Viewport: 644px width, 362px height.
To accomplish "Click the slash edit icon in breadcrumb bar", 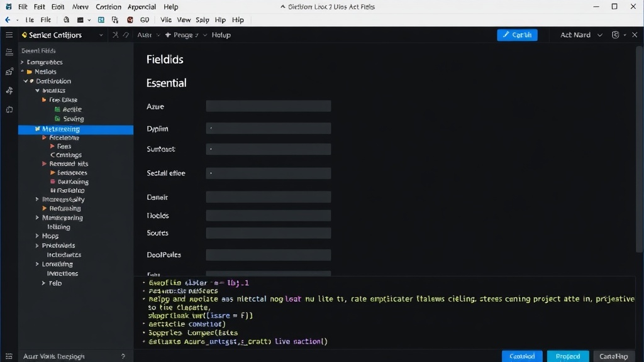I will pyautogui.click(x=126, y=35).
